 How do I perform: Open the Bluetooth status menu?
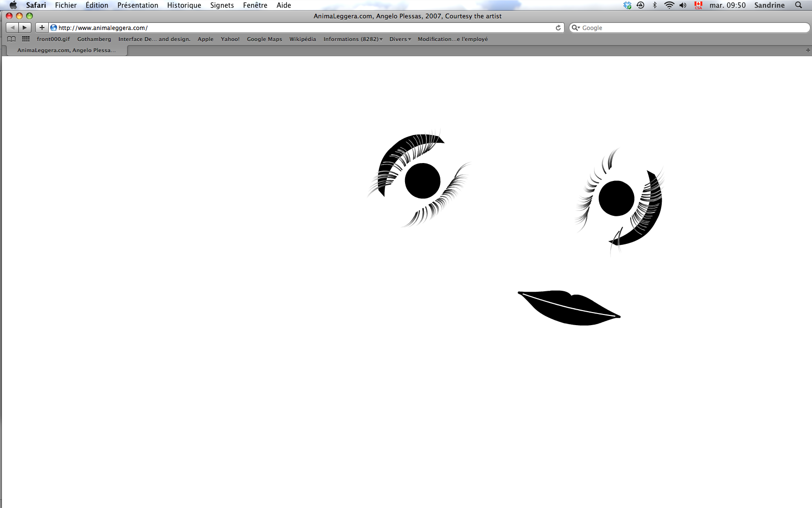pyautogui.click(x=655, y=5)
